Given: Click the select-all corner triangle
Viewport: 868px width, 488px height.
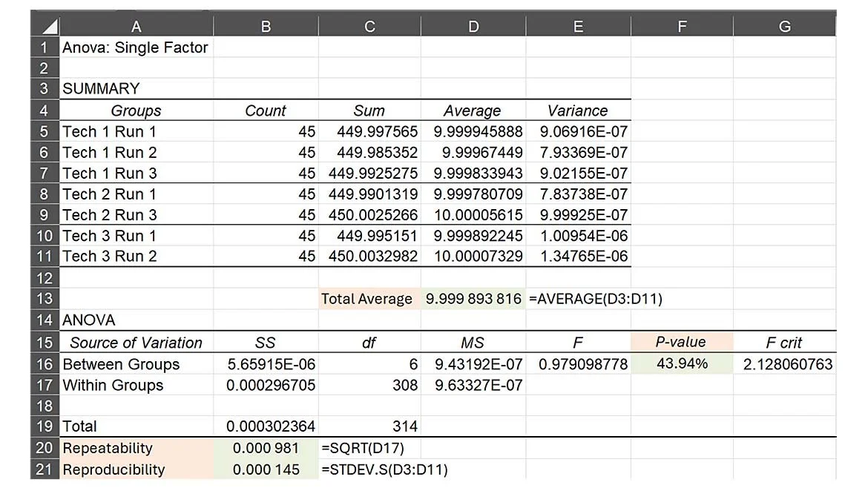Looking at the screenshot, I should (45, 25).
